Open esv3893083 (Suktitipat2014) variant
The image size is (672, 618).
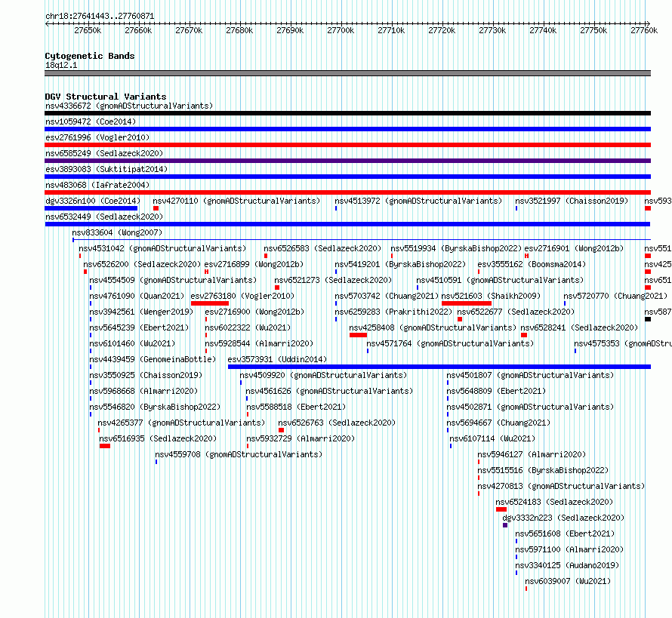click(106, 169)
